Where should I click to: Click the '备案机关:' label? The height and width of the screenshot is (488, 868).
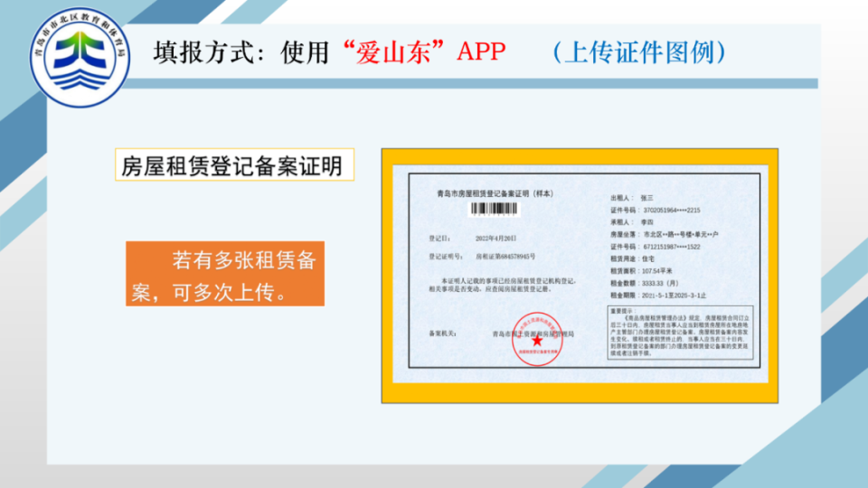tap(442, 333)
